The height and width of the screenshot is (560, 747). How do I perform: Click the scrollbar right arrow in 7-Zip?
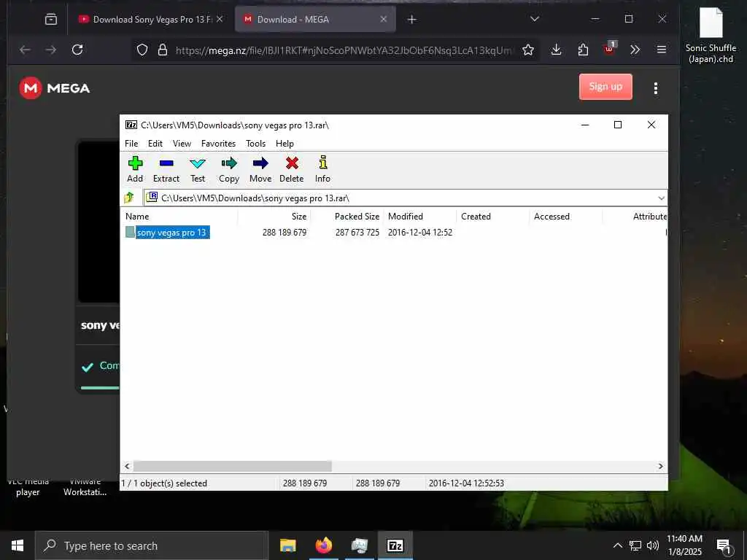pos(661,466)
